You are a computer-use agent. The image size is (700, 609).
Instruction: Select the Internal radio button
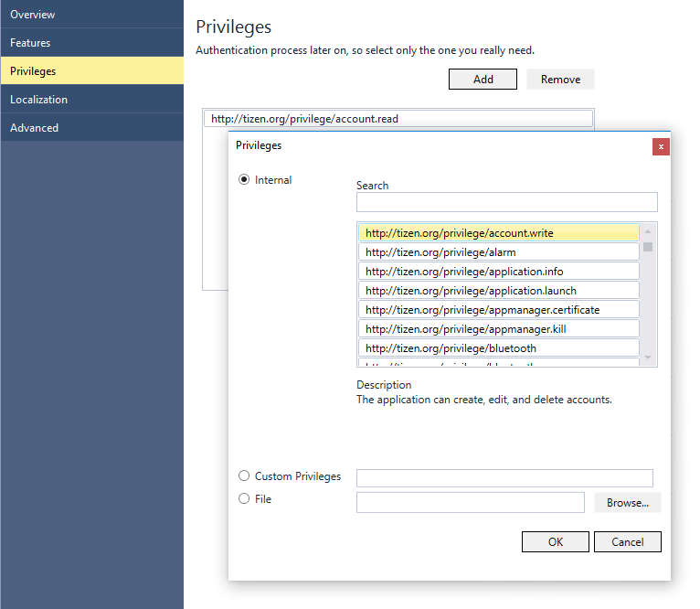click(x=244, y=180)
